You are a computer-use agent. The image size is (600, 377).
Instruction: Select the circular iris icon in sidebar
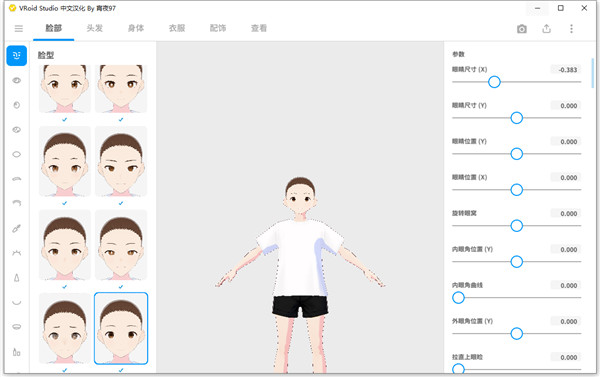point(16,105)
